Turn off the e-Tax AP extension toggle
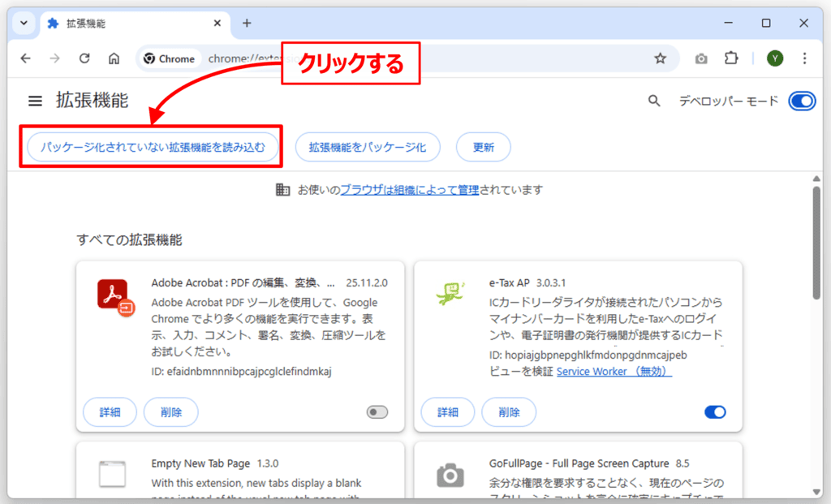This screenshot has width=831, height=504. click(715, 411)
